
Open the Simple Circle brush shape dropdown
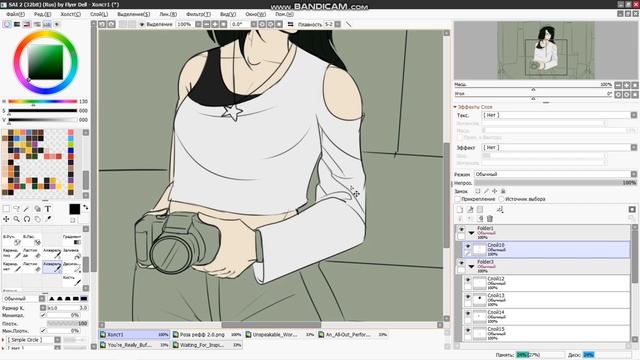tap(33, 340)
